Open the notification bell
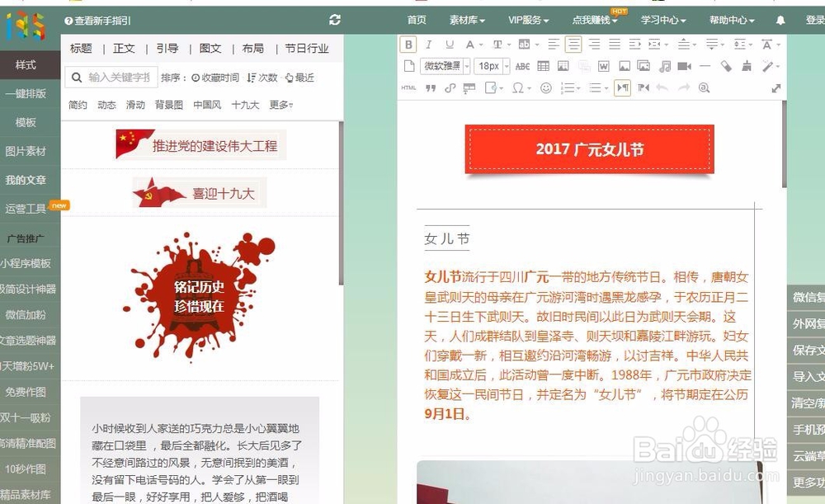 click(x=780, y=20)
